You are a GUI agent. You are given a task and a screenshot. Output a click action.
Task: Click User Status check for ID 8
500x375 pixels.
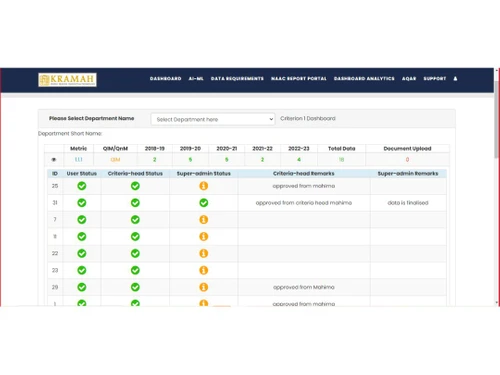pos(82,237)
